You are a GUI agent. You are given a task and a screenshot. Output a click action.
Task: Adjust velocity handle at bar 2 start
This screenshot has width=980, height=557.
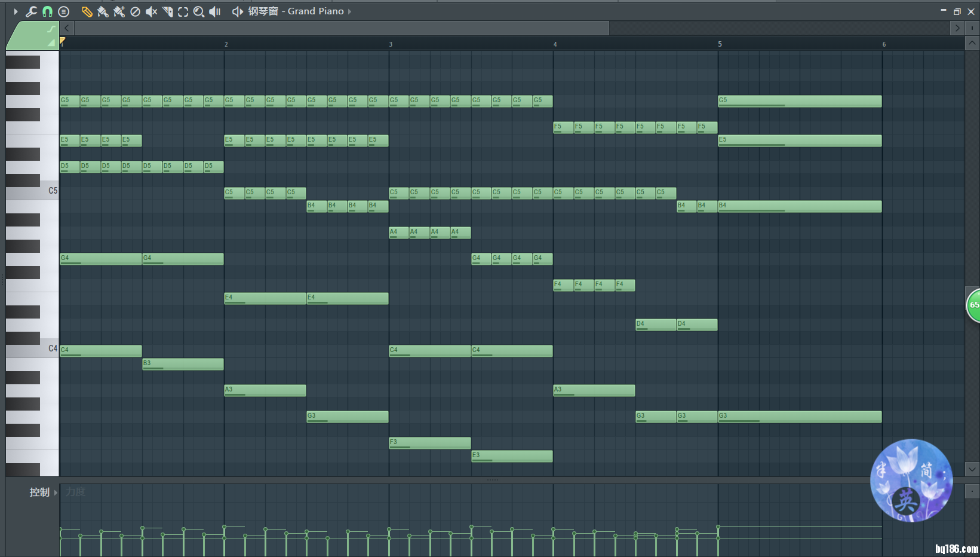[x=225, y=527]
